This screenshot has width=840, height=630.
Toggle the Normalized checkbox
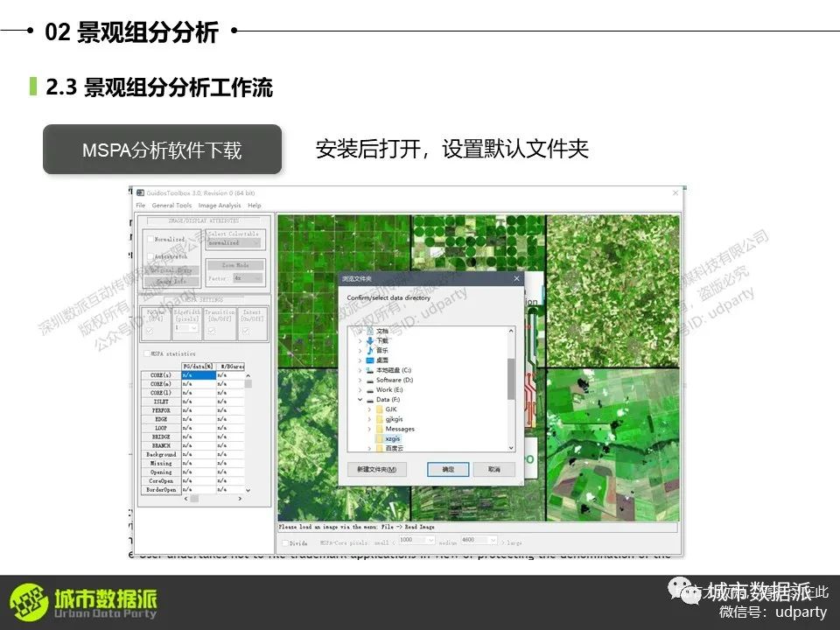coord(150,239)
